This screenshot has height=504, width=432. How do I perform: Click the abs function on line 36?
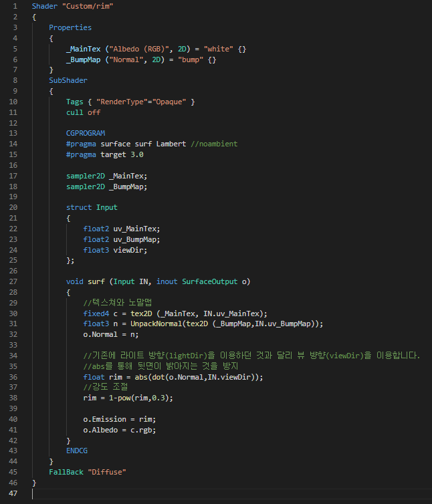click(141, 377)
